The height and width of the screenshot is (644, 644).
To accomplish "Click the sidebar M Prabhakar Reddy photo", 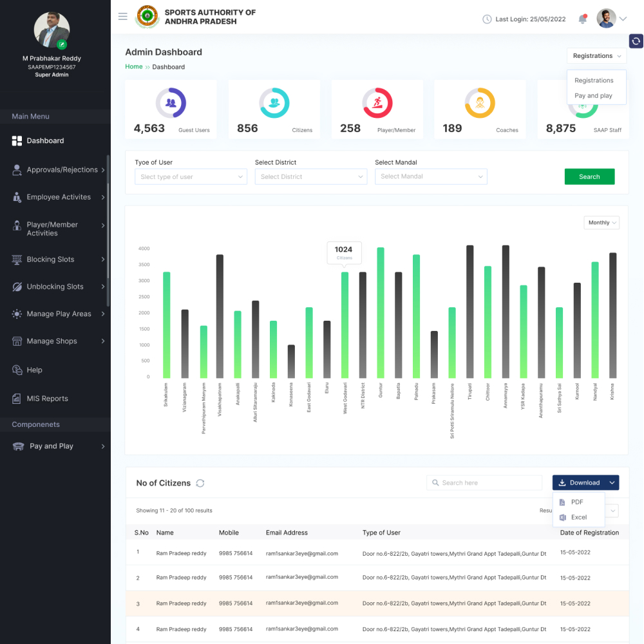I will pos(52,30).
